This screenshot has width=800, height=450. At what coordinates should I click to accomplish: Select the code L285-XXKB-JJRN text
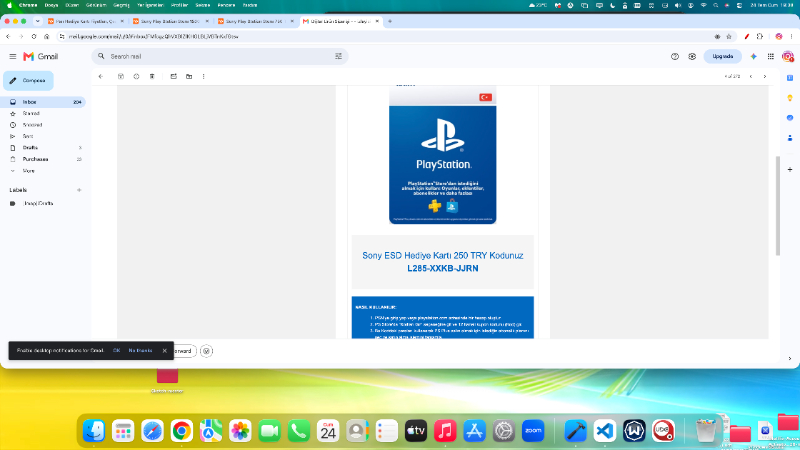tap(443, 268)
